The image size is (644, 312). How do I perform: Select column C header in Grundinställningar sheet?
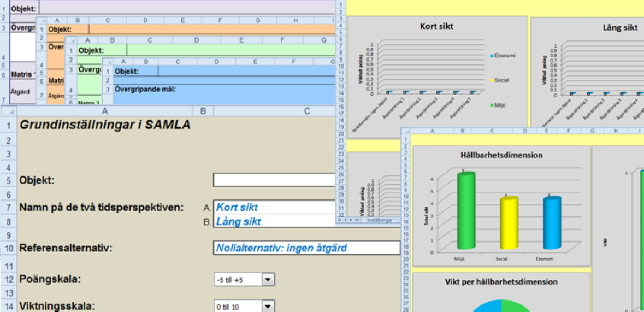pyautogui.click(x=308, y=111)
